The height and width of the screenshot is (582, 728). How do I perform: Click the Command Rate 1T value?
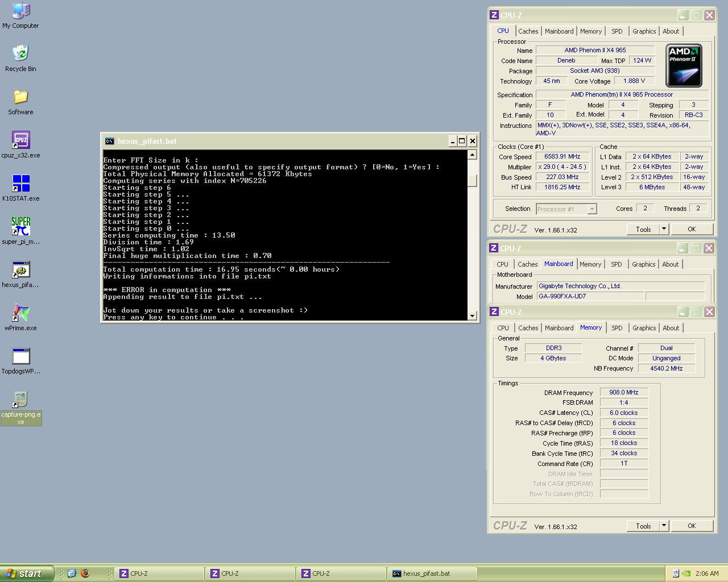624,464
